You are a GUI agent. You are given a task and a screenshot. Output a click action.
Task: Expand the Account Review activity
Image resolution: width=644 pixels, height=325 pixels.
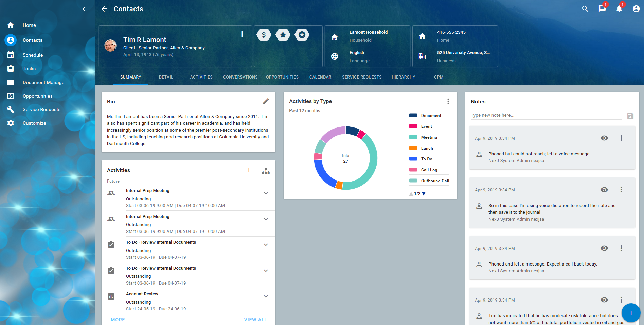click(x=266, y=296)
